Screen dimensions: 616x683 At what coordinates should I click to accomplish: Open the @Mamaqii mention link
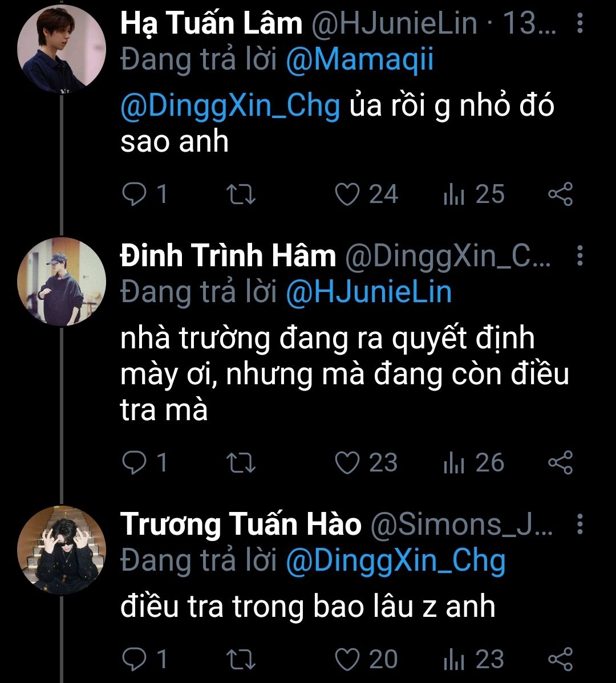(x=359, y=60)
